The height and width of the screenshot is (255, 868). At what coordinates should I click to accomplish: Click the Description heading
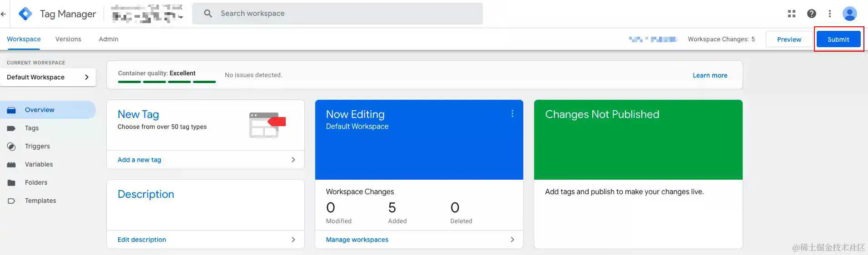click(146, 194)
